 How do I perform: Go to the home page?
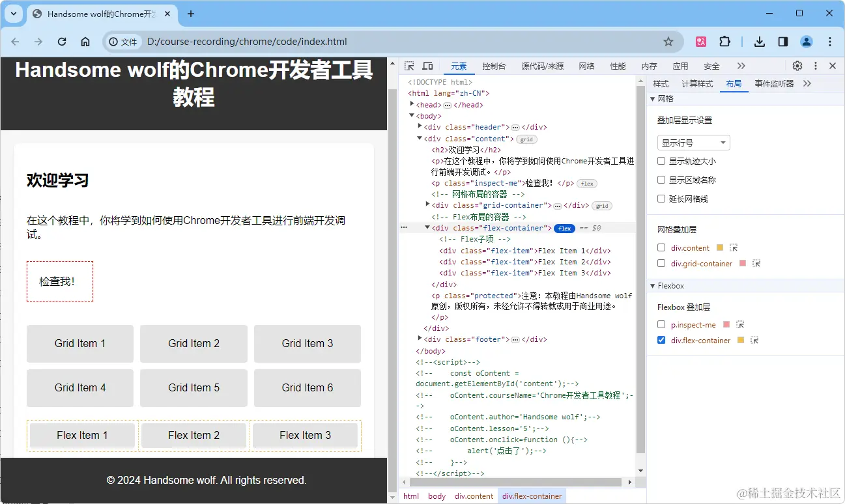pyautogui.click(x=85, y=42)
